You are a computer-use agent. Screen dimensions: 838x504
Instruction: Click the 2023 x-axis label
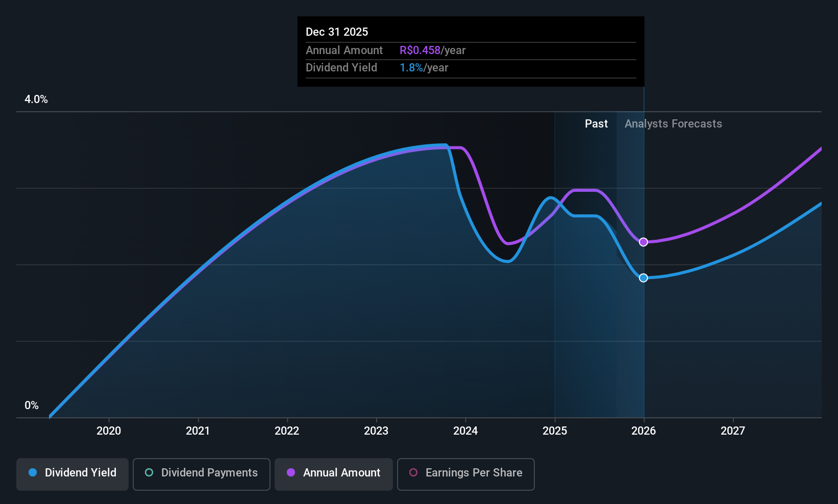pyautogui.click(x=376, y=431)
